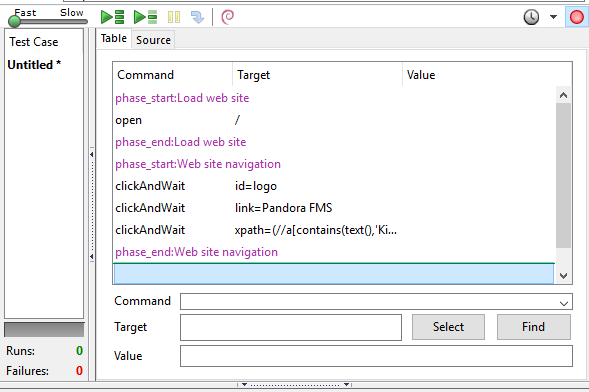Switch to the Source tab

(153, 40)
